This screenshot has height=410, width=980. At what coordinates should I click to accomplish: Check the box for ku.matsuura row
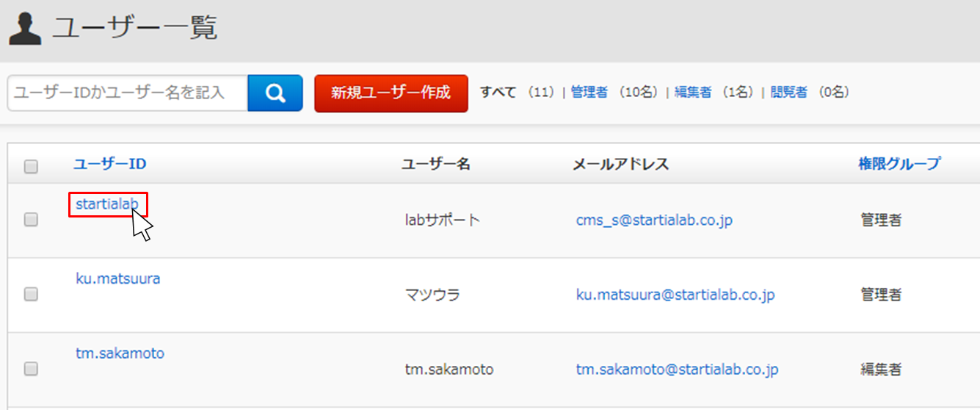[31, 294]
